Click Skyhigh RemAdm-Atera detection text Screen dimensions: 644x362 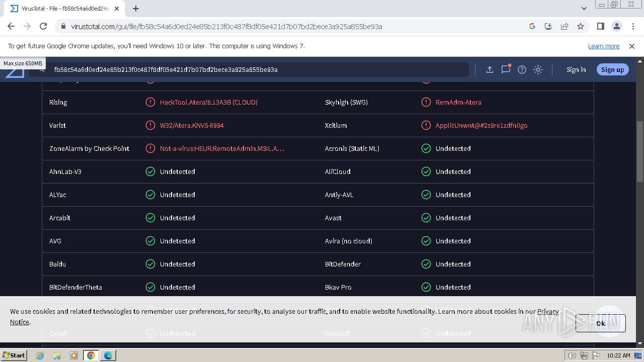[x=458, y=102]
